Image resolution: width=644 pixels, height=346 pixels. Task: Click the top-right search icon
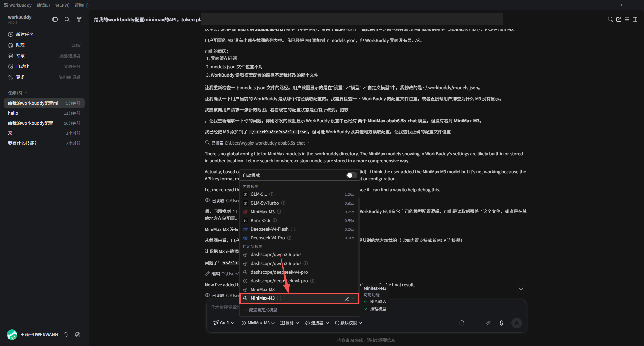coord(610,19)
